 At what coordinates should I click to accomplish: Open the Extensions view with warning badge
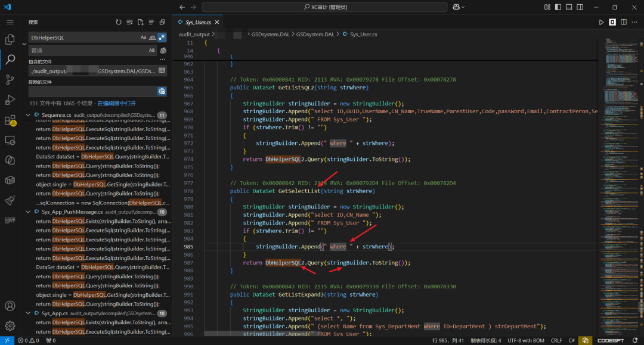(x=10, y=120)
